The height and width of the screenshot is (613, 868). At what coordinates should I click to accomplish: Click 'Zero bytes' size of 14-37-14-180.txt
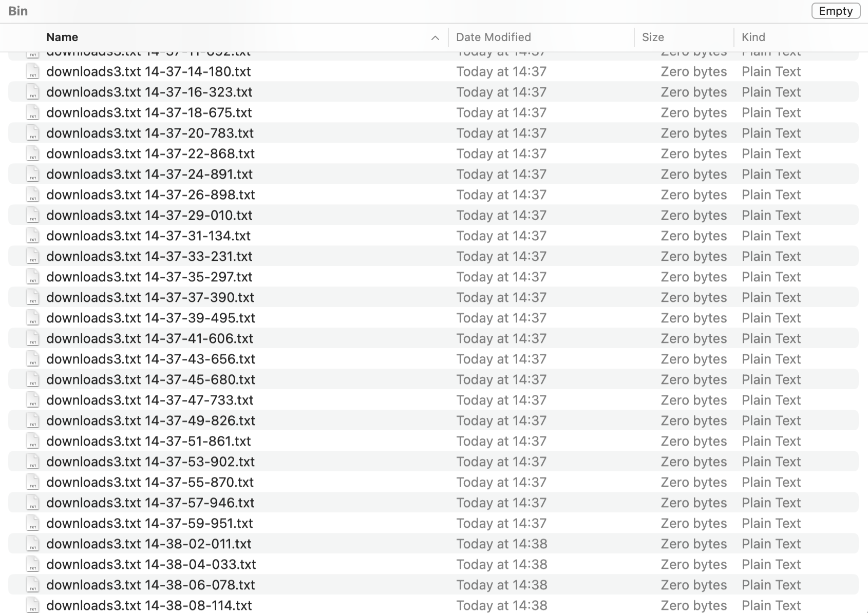point(694,71)
